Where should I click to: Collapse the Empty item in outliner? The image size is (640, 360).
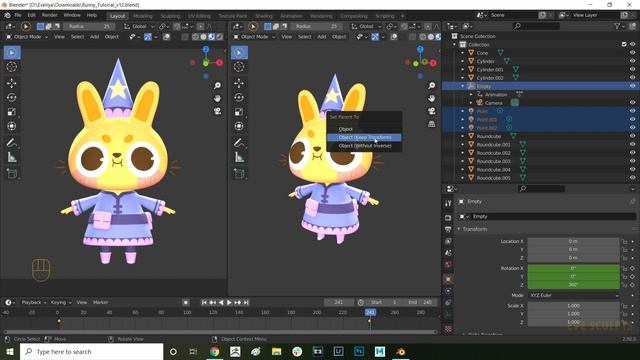coord(462,86)
